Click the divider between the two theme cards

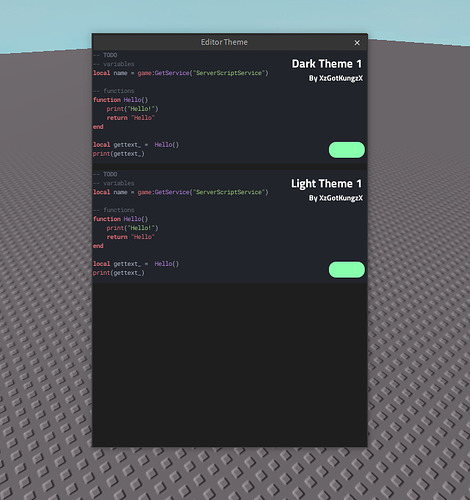click(229, 167)
